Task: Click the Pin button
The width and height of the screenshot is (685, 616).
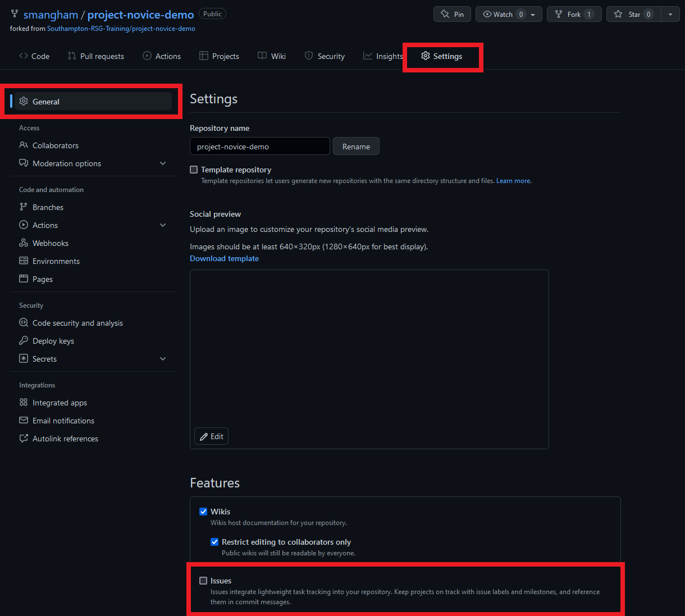Action: 452,14
